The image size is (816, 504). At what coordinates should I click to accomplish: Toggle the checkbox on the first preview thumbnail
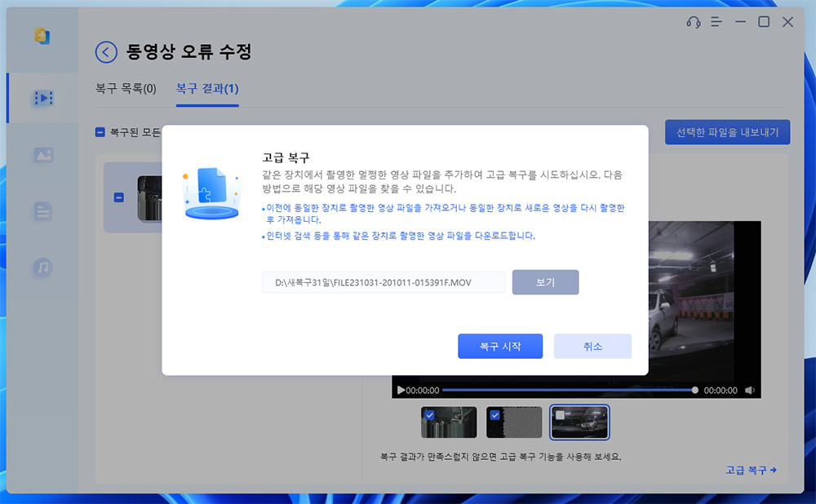pos(429,415)
